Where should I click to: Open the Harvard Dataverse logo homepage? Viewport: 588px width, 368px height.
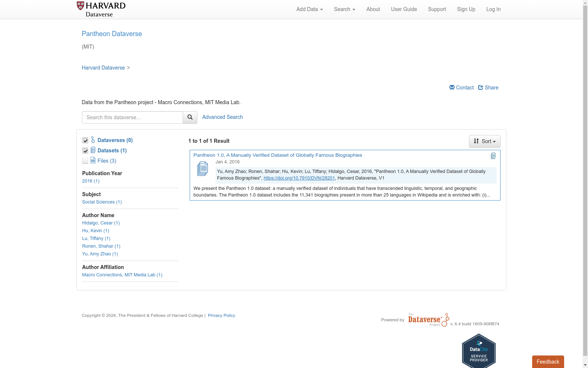[x=101, y=9]
